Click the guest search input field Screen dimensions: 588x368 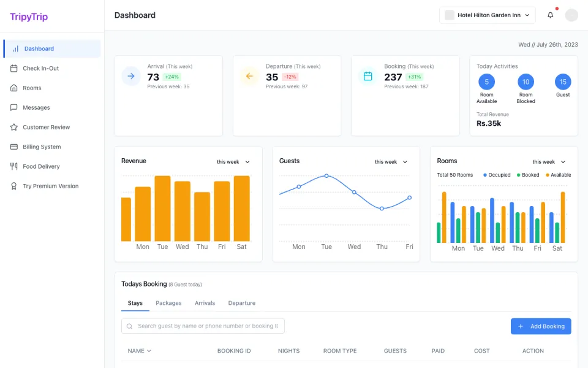[203, 326]
